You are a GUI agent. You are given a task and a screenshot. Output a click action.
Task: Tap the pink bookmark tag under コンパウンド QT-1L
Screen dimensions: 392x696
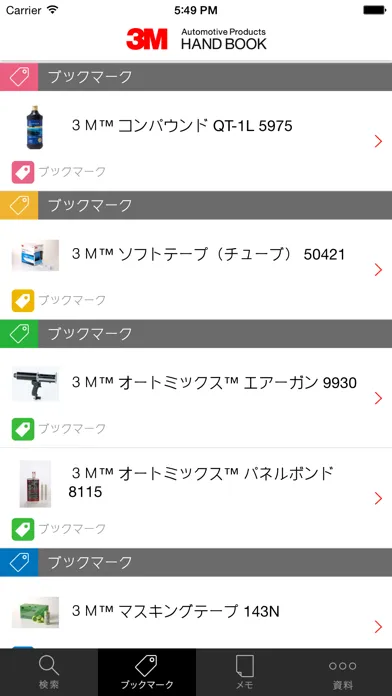click(x=23, y=173)
